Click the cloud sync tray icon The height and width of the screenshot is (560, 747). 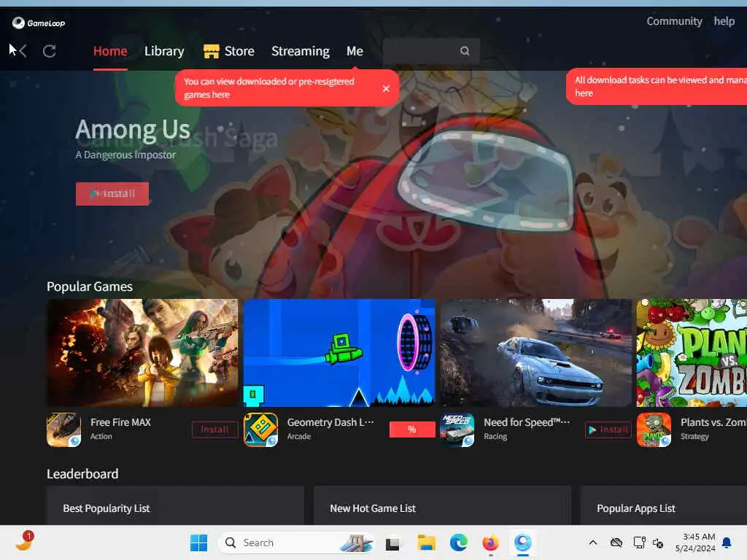(x=616, y=542)
